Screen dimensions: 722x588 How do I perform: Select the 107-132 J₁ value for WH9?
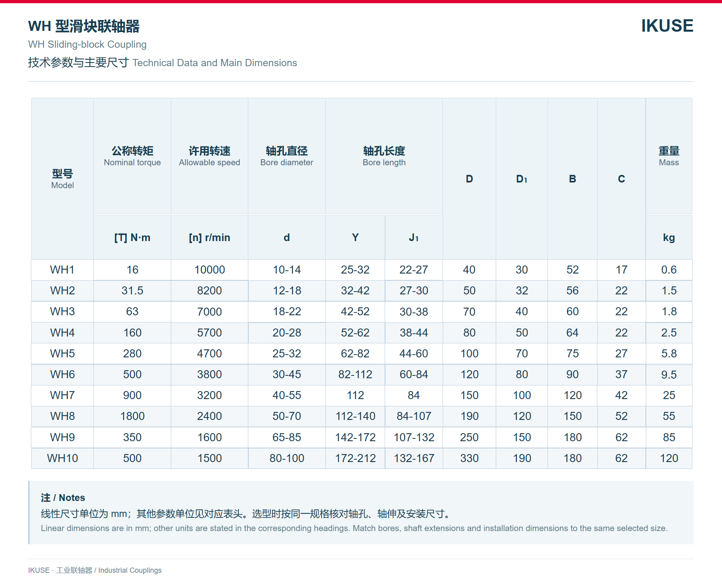pos(414,437)
